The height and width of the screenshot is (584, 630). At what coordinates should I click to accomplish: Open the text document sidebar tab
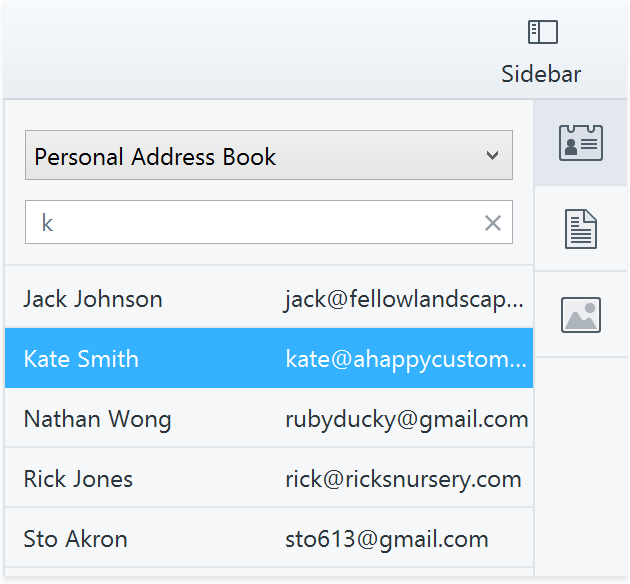[x=580, y=229]
